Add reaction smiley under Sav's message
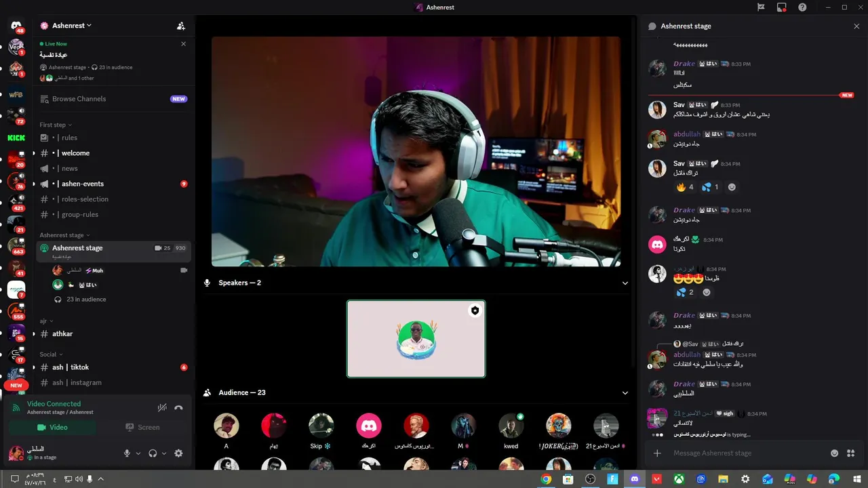 (x=732, y=187)
